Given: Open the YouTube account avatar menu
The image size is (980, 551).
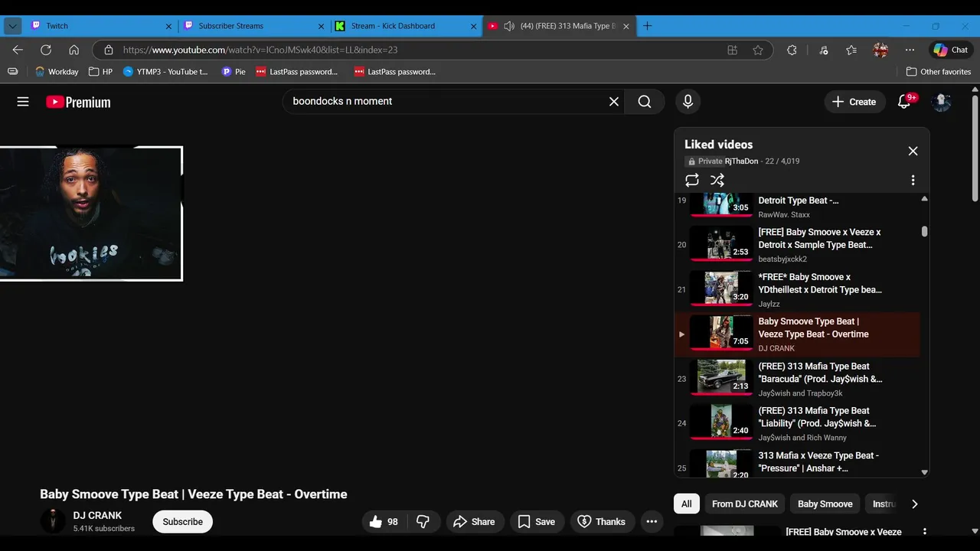Looking at the screenshot, I should (x=941, y=102).
